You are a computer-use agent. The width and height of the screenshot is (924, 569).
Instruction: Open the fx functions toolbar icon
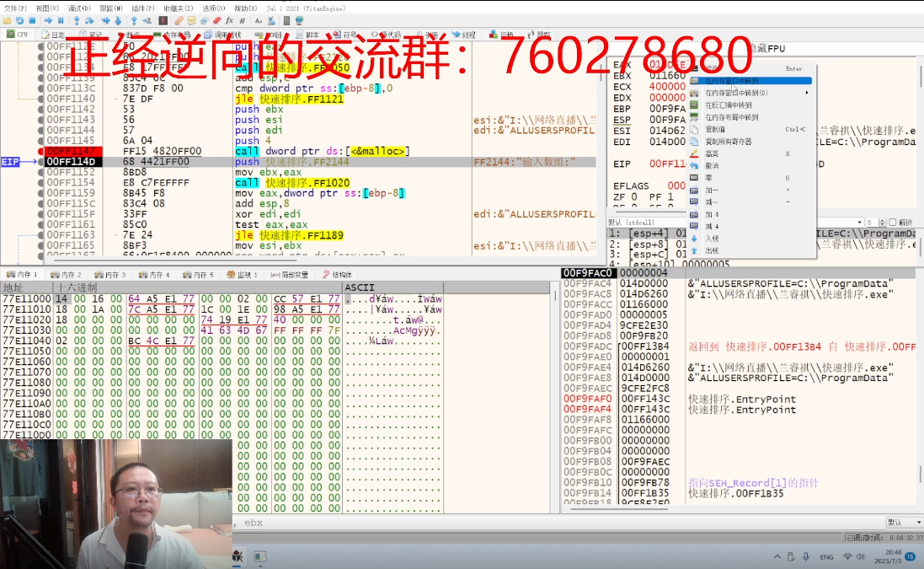(230, 20)
